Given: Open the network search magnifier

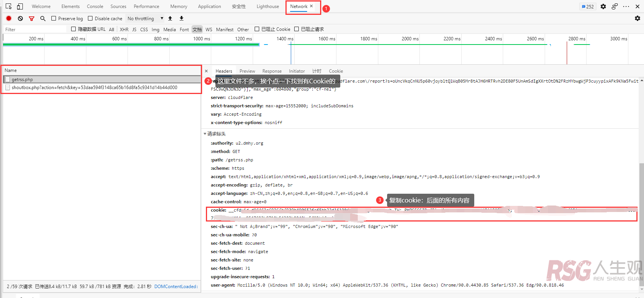Looking at the screenshot, I should point(43,18).
